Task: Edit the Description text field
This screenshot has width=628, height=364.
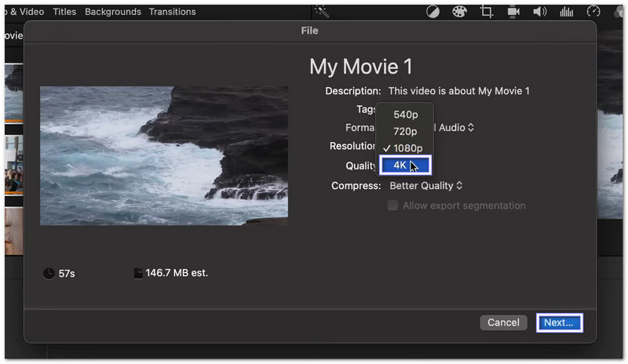Action: (458, 91)
